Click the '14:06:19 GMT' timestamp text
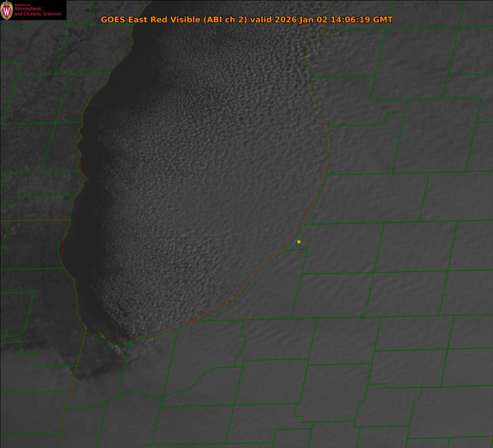Image resolution: width=493 pixels, height=448 pixels. pyautogui.click(x=362, y=20)
